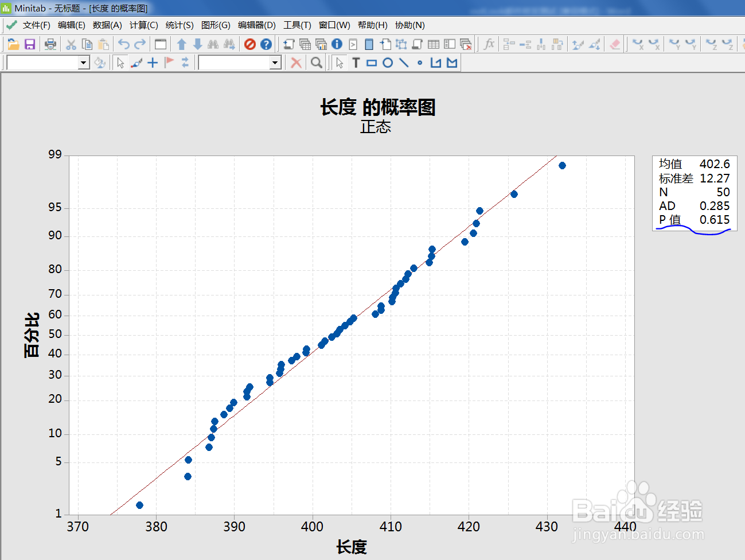The image size is (745, 560).
Task: Toggle Brush mode with paintbrush icon
Action: coord(136,63)
